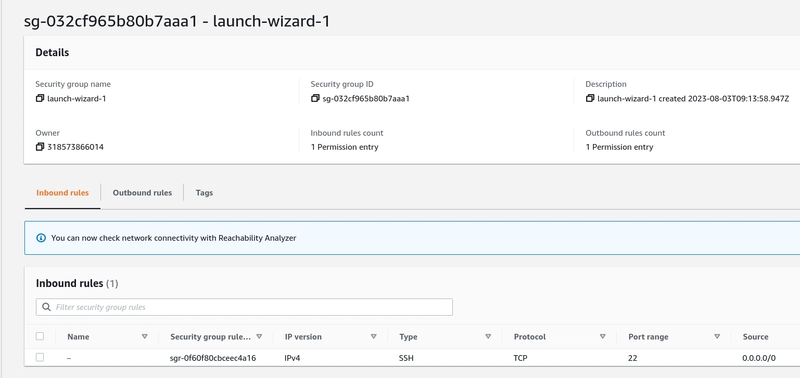Sort by IP version column arrow

[x=373, y=337]
